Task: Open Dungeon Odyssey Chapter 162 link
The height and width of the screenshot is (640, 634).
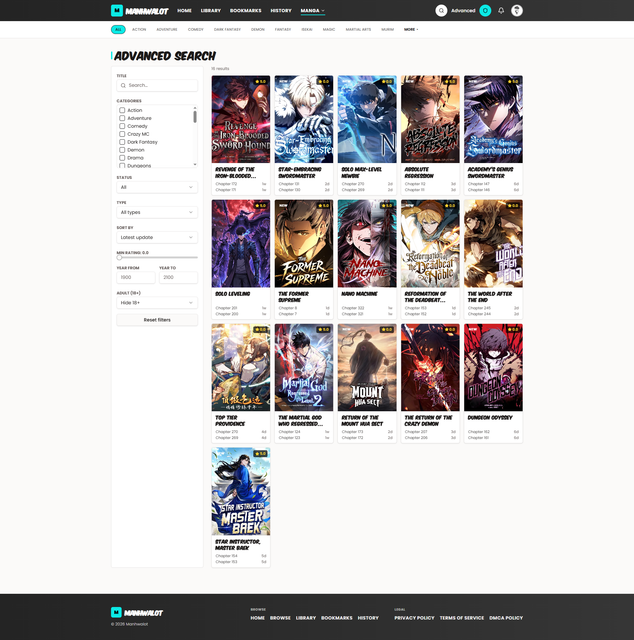Action: 478,432
